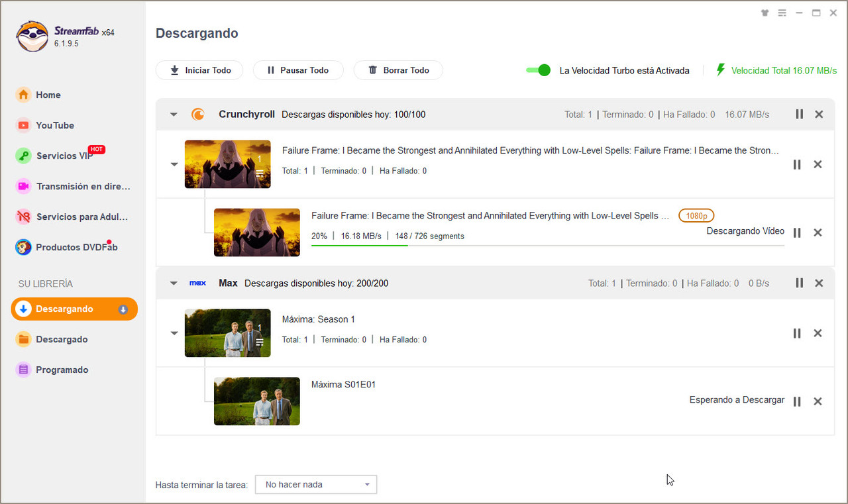Cancel the Failure Frame episode download
Viewport: 848px width, 504px height.
(818, 232)
